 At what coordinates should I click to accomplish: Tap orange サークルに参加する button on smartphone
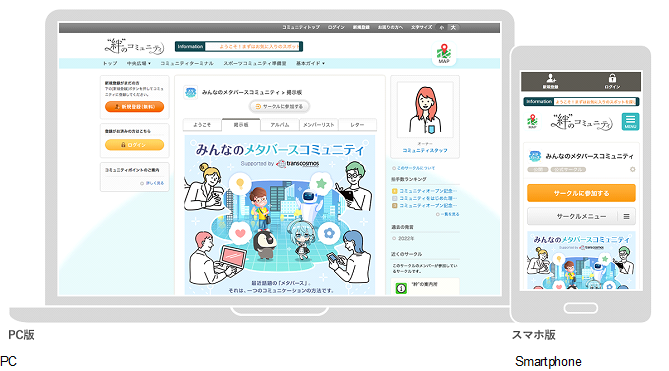581,193
